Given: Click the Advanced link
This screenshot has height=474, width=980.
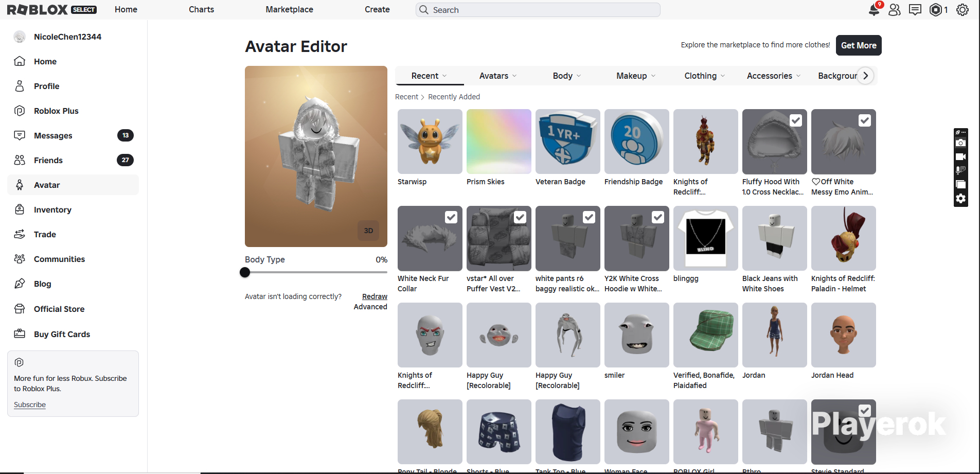Looking at the screenshot, I should click(x=370, y=307).
